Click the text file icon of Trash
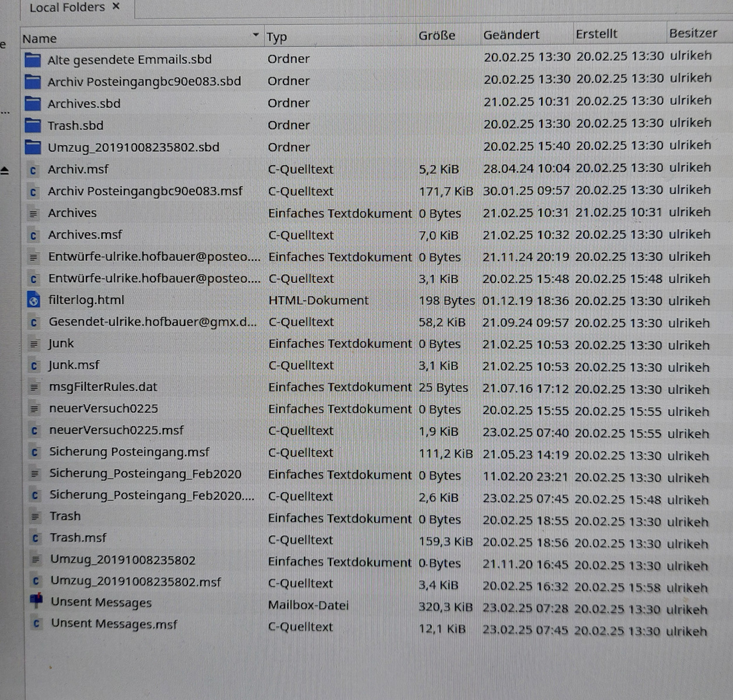 [x=35, y=516]
